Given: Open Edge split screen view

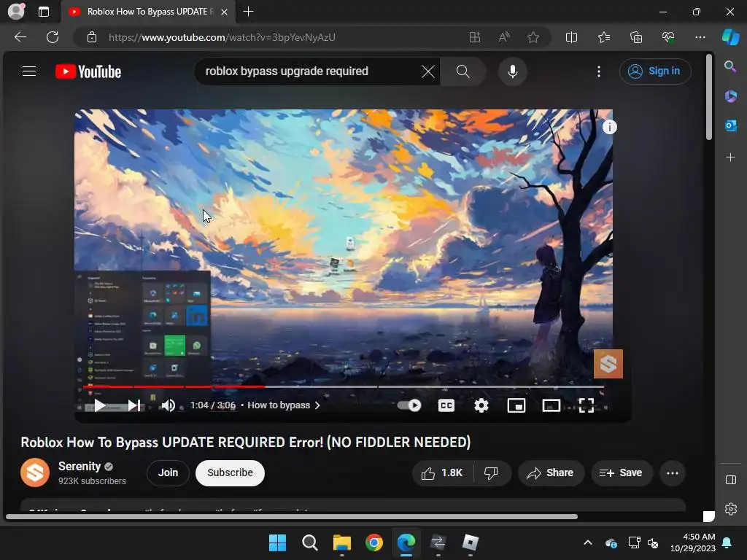Looking at the screenshot, I should (571, 37).
